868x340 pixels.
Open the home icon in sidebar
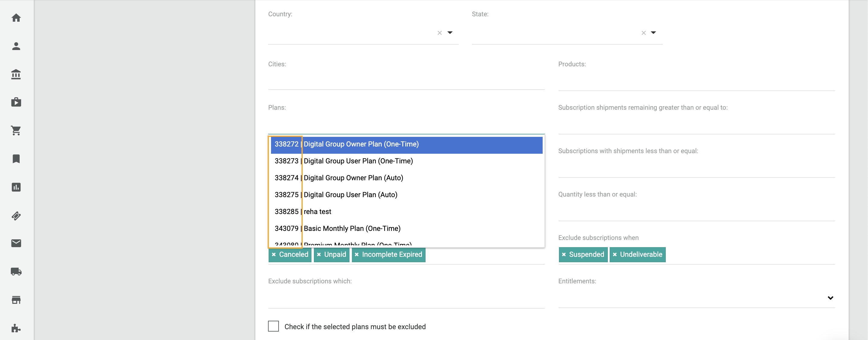click(16, 18)
